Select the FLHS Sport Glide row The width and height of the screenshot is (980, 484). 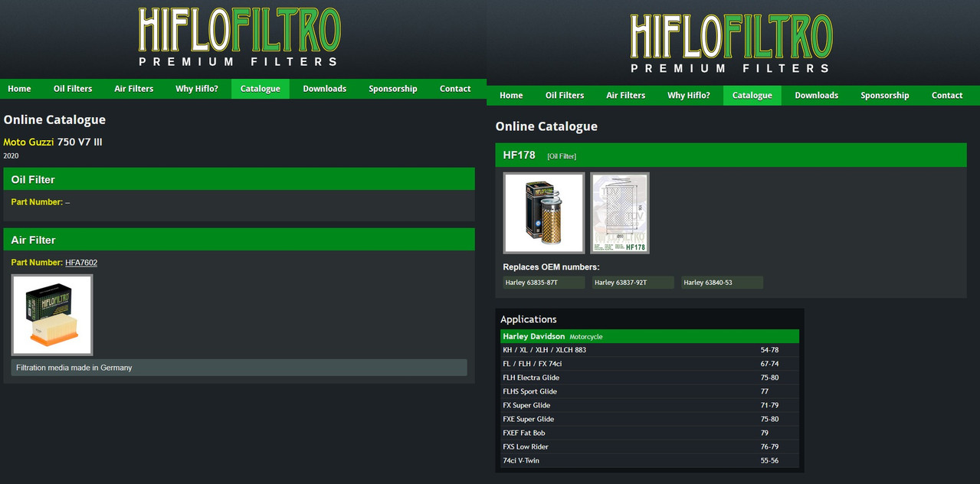tap(650, 391)
